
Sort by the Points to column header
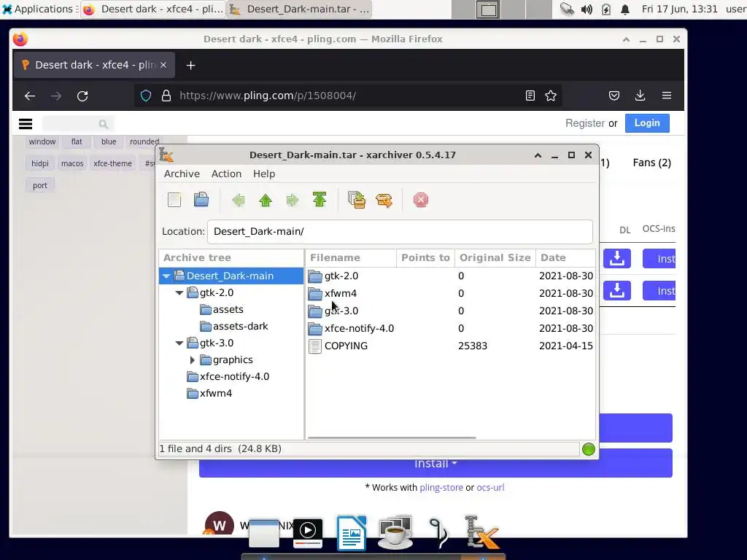pyautogui.click(x=425, y=257)
